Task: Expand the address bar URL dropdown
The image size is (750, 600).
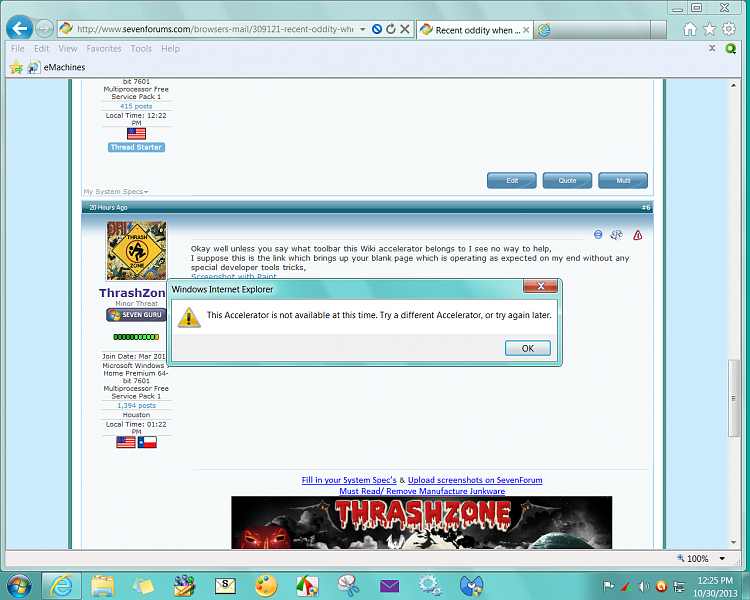Action: (x=363, y=29)
